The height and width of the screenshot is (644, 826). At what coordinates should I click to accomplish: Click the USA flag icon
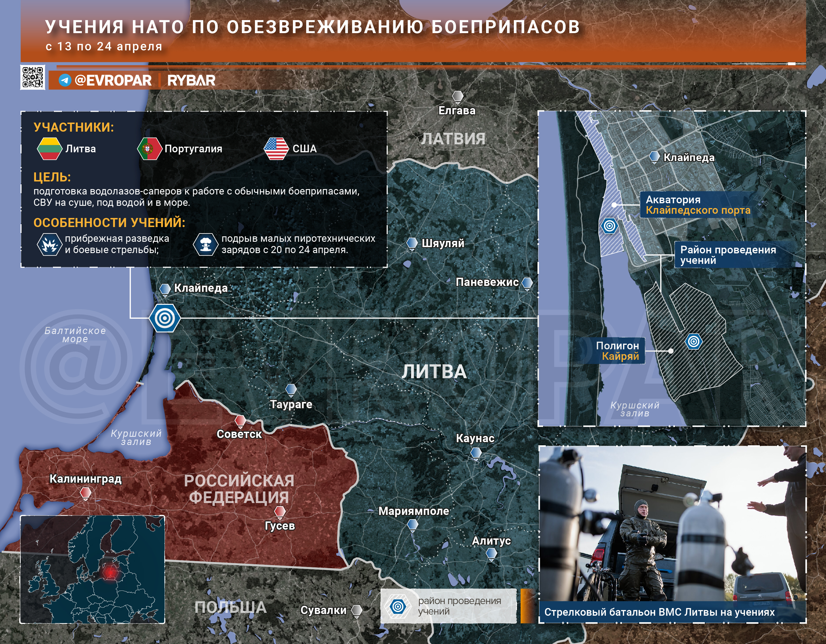pos(276,149)
